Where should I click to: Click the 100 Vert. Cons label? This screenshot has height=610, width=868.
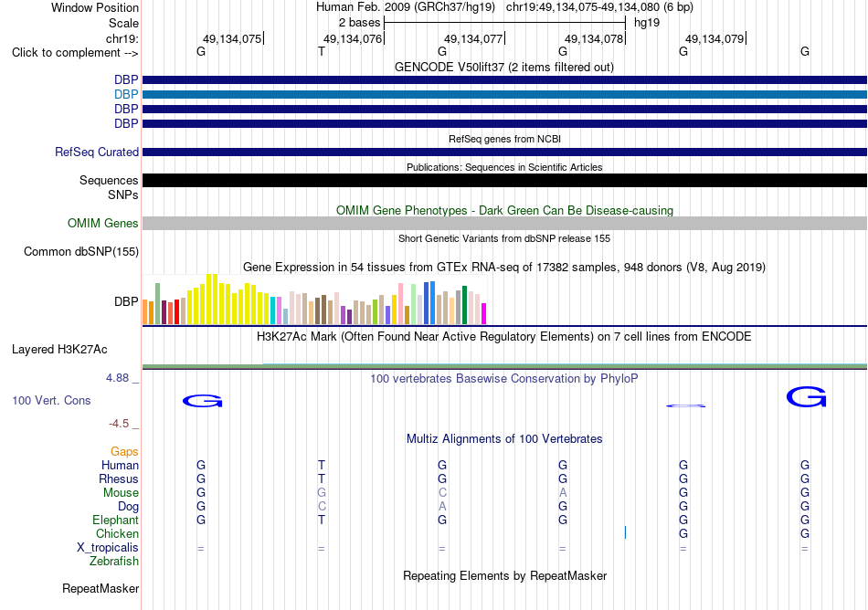[51, 400]
